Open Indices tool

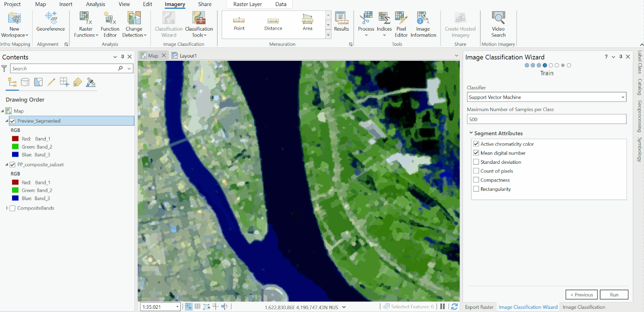pyautogui.click(x=384, y=25)
